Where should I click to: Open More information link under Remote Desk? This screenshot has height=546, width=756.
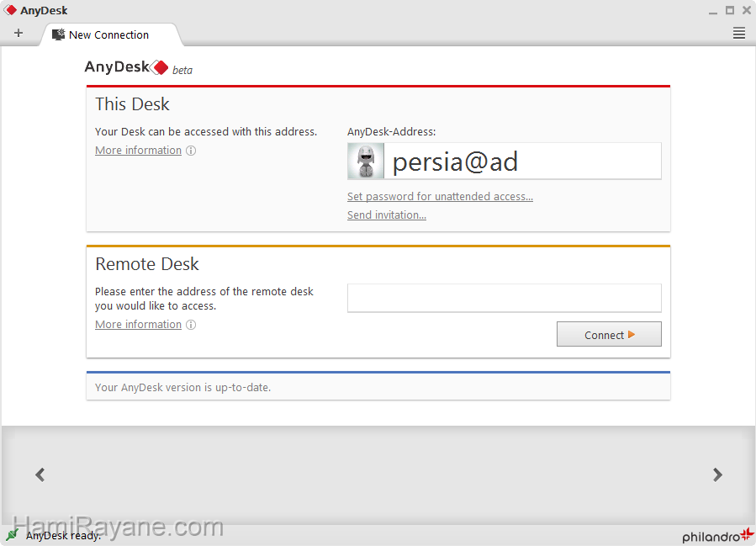coord(139,325)
